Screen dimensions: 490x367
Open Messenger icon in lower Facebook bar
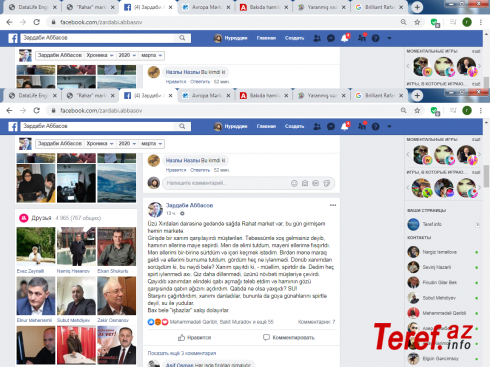[331, 126]
